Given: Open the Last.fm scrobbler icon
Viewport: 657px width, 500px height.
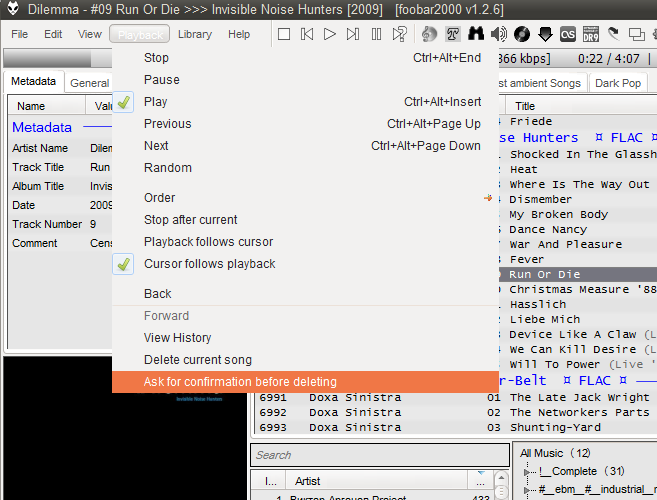Looking at the screenshot, I should (x=568, y=34).
